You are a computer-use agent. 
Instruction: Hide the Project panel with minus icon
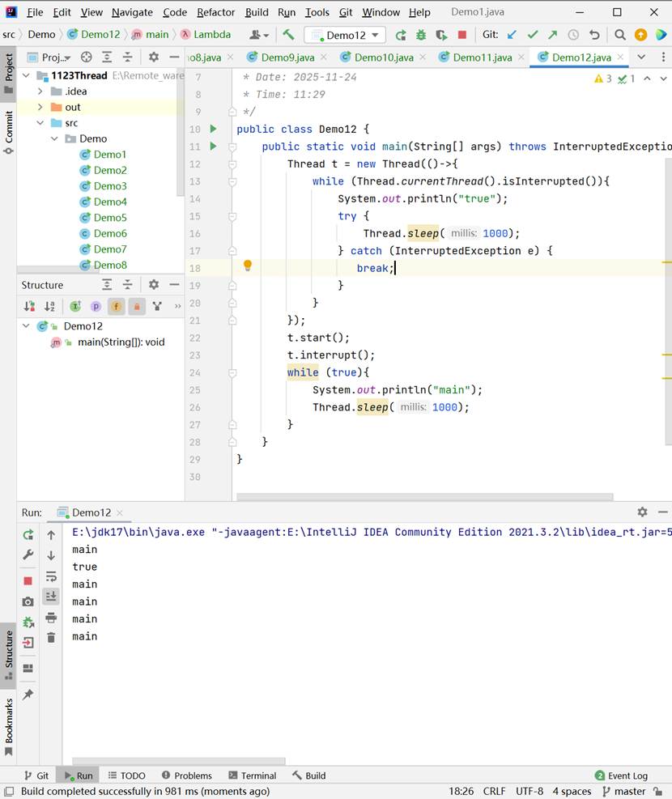click(174, 57)
